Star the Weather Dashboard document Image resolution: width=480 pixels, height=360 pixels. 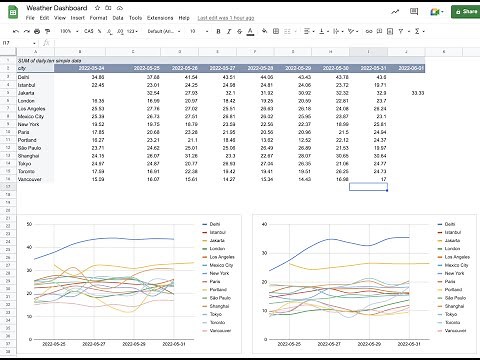pyautogui.click(x=97, y=8)
